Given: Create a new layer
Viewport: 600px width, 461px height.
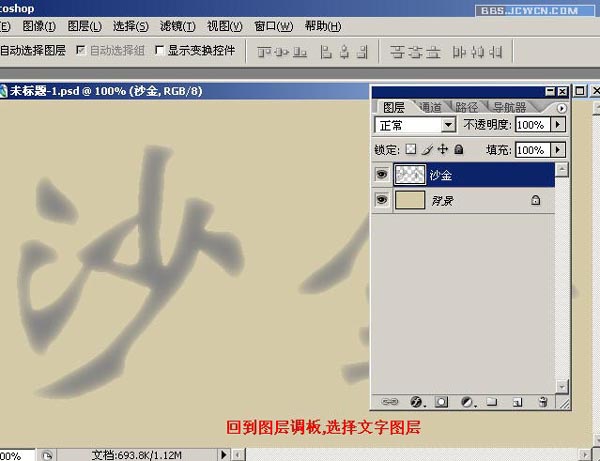Looking at the screenshot, I should [517, 402].
